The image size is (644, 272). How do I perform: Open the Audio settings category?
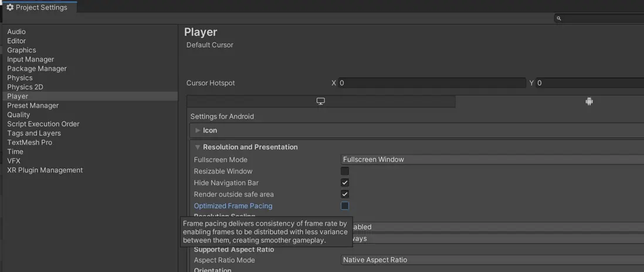pos(16,32)
